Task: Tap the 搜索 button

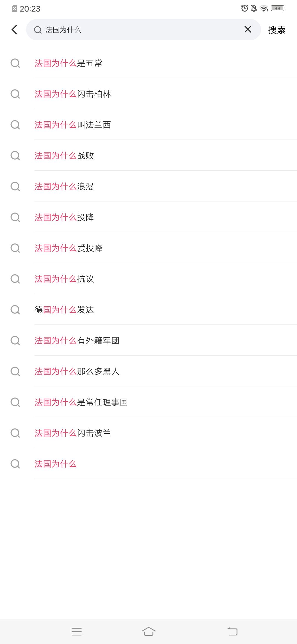Action: tap(277, 30)
